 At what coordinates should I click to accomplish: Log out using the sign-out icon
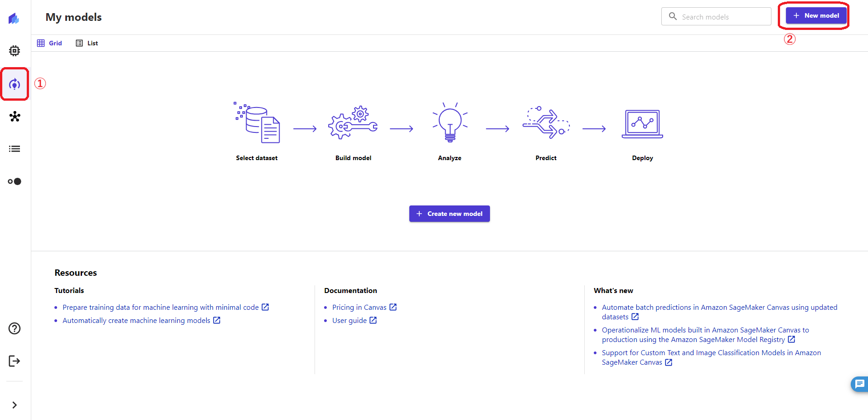tap(15, 361)
